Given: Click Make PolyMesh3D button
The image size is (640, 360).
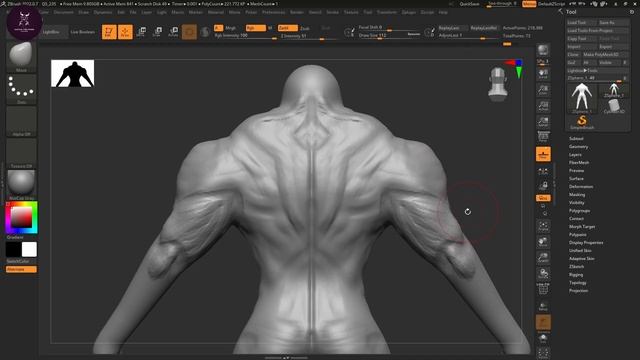Looking at the screenshot, I should 606,55.
